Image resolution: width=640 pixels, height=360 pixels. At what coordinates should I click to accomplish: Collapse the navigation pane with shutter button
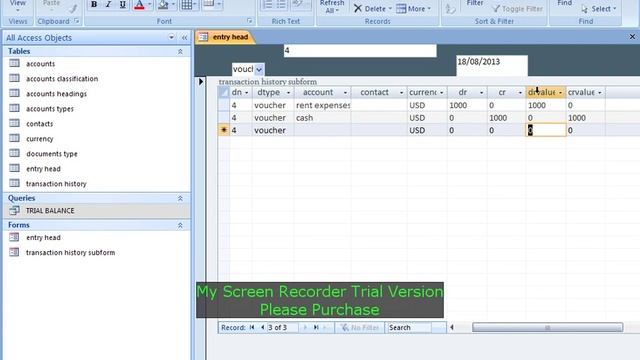(x=184, y=38)
